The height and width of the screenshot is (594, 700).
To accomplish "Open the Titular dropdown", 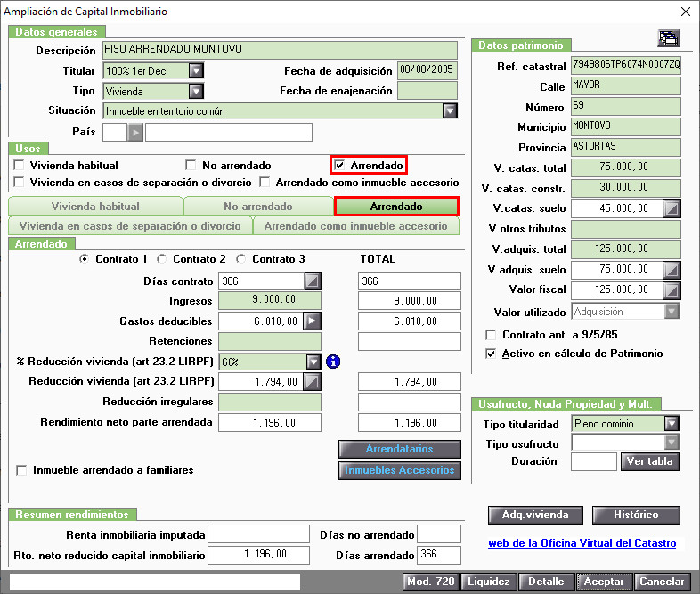I will click(x=196, y=71).
